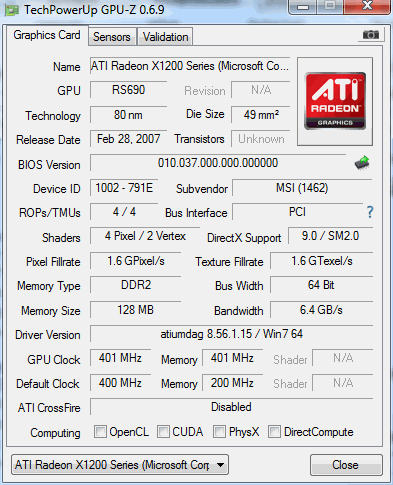Click the Transistors field showing Unknown

[x=261, y=139]
